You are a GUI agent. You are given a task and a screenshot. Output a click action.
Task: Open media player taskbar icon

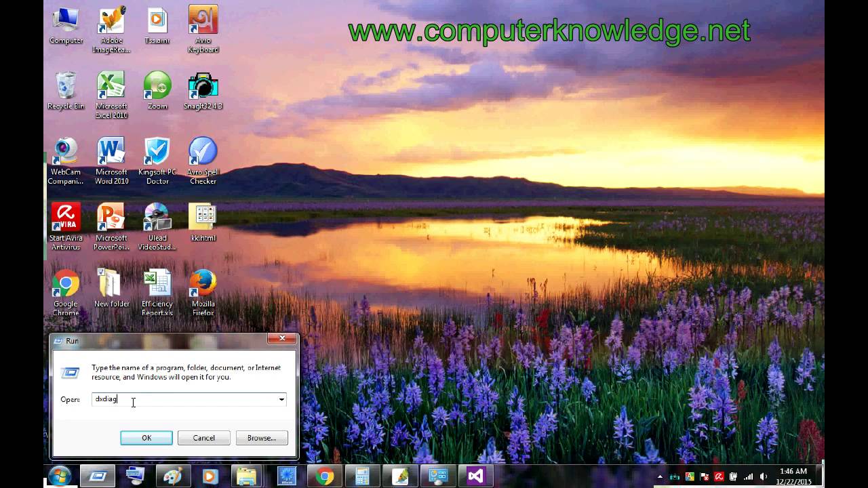[x=210, y=476]
